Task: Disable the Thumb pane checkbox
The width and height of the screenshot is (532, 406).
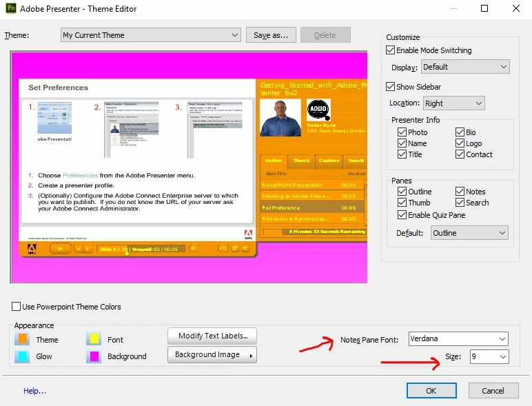Action: point(402,203)
